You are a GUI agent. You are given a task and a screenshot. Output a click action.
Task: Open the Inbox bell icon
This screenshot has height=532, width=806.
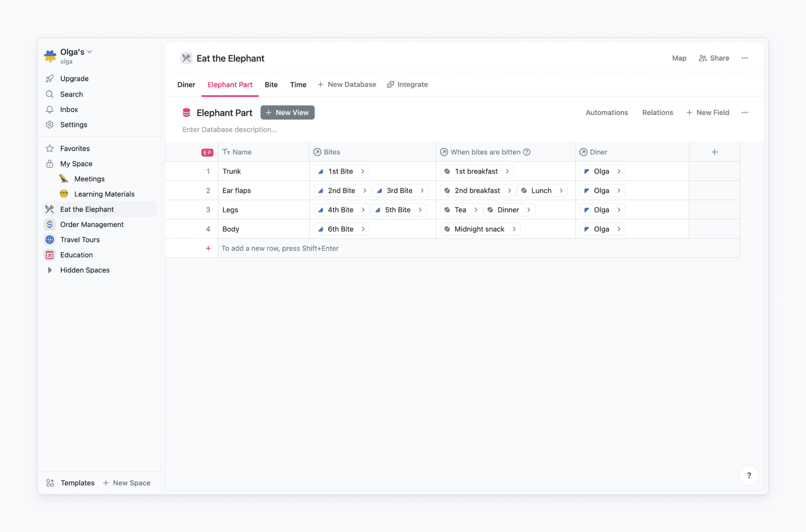(x=50, y=109)
